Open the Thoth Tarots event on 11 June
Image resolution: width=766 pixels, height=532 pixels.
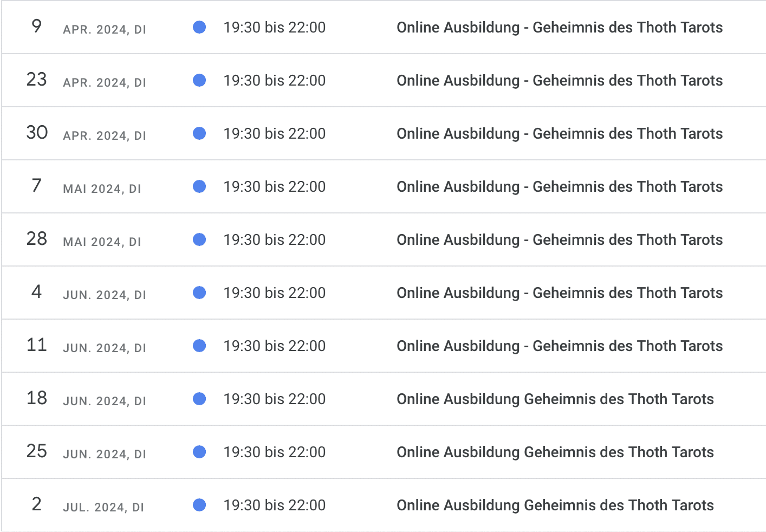tap(559, 346)
